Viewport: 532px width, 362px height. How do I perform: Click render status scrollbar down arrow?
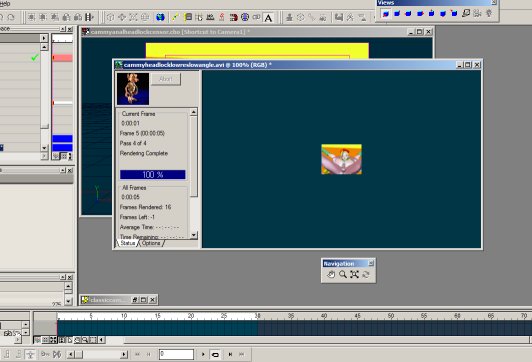193,235
